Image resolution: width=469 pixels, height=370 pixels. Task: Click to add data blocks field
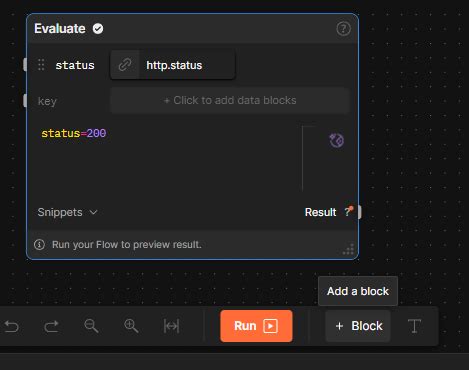coord(230,100)
